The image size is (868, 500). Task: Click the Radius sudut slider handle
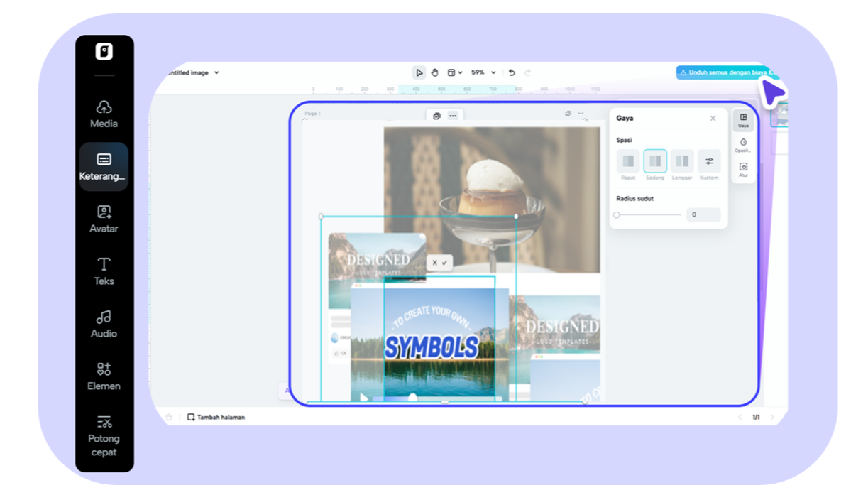617,214
